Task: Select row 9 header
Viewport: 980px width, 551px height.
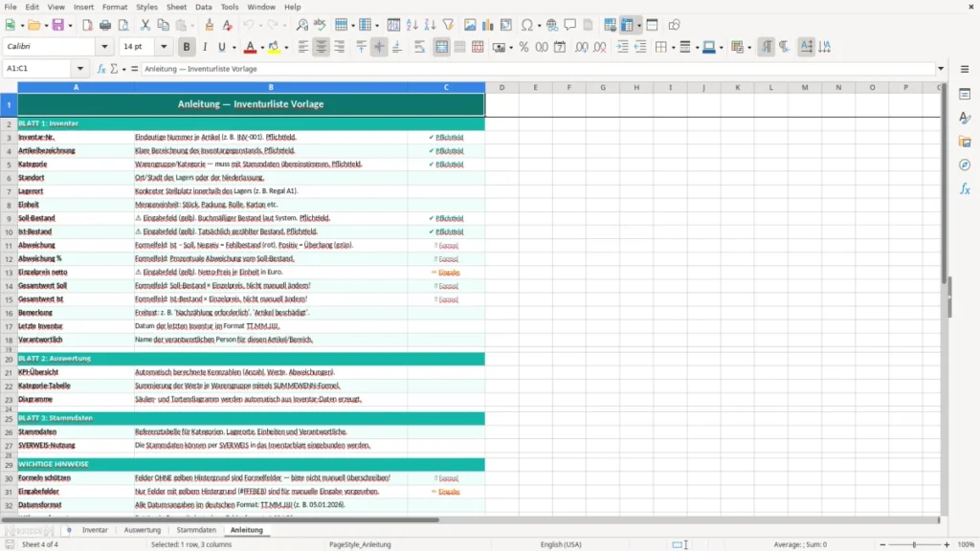Action: tap(9, 219)
